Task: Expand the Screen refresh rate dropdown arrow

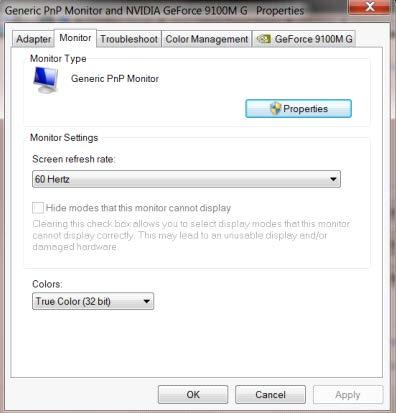Action: point(333,179)
